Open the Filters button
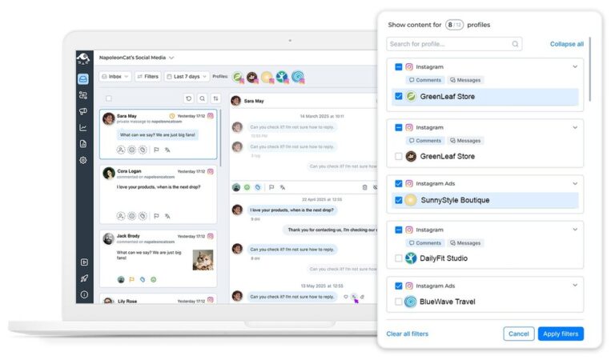The height and width of the screenshot is (364, 615). pyautogui.click(x=148, y=77)
